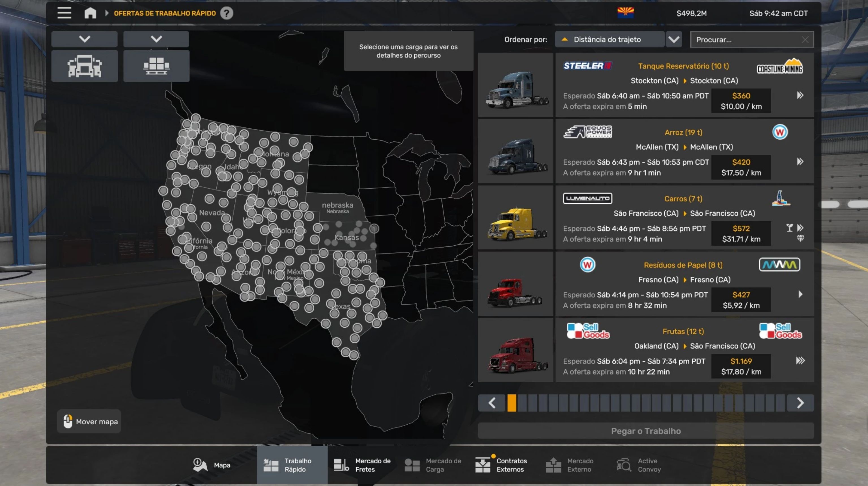
Task: Click the Pegar o Trabalho button
Action: pos(646,431)
